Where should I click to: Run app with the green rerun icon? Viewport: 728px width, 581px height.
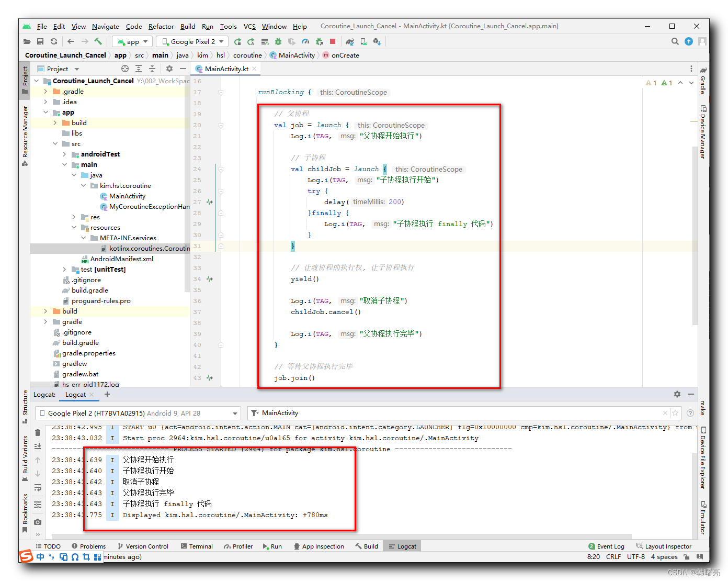point(237,41)
